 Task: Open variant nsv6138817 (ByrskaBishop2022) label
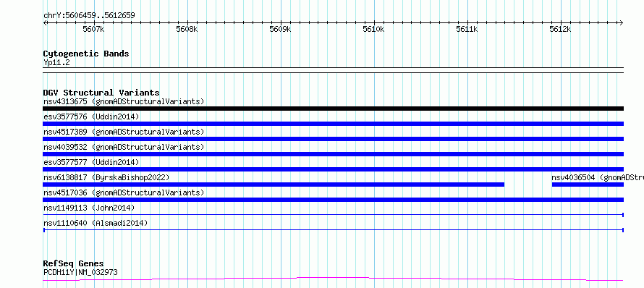pyautogui.click(x=106, y=177)
